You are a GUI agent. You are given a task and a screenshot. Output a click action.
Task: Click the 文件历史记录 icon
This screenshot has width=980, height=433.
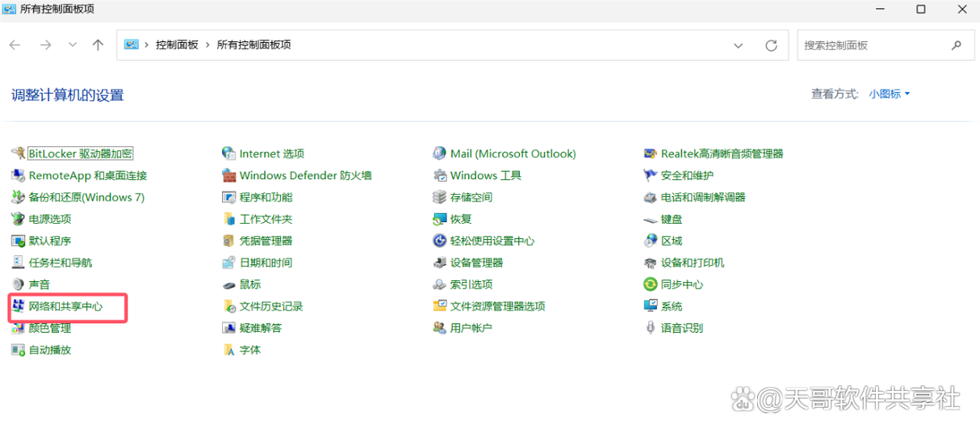228,306
